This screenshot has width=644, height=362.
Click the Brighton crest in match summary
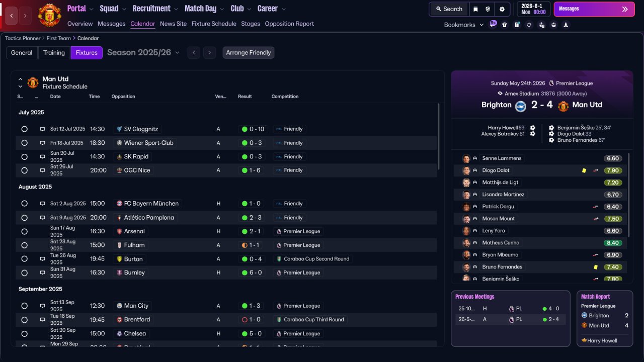click(x=520, y=106)
